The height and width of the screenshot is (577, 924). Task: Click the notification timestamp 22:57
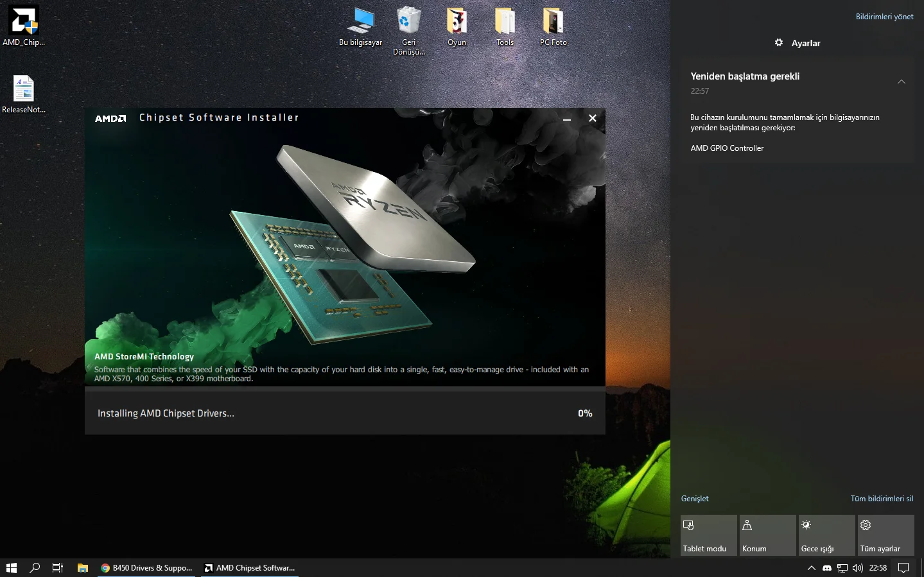click(x=700, y=91)
